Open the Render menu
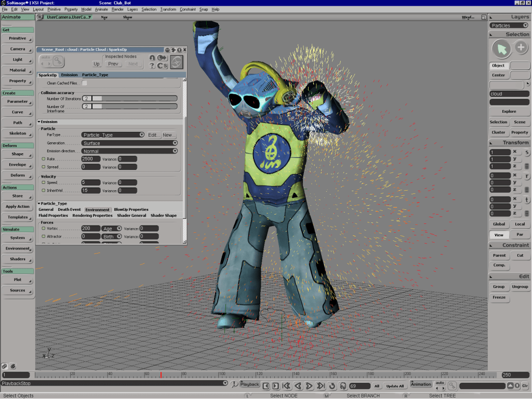 click(x=117, y=9)
